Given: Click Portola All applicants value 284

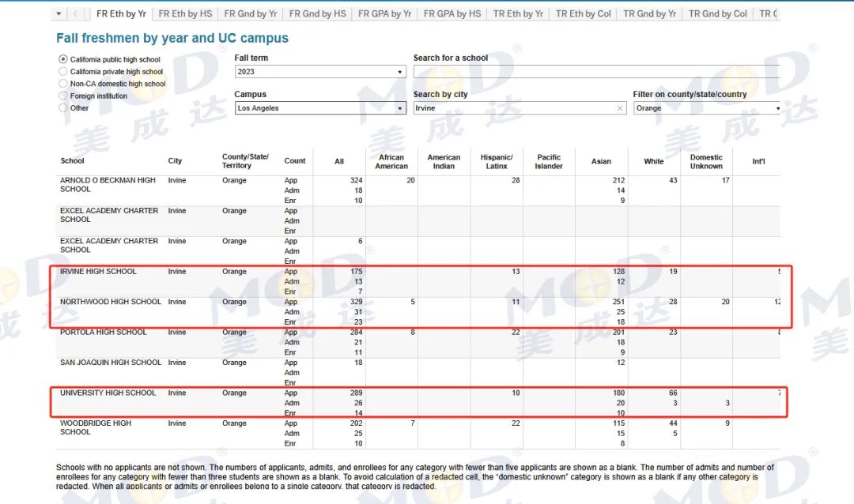Looking at the screenshot, I should pyautogui.click(x=356, y=332).
